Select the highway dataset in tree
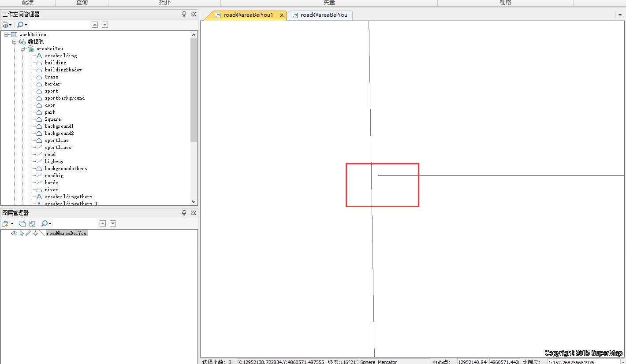 54,161
